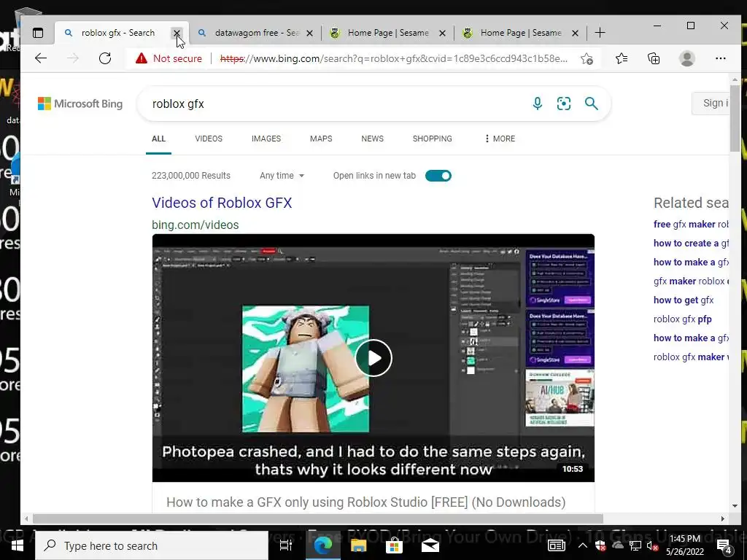The image size is (747, 560).
Task: Open File Explorer from taskbar
Action: tap(358, 545)
